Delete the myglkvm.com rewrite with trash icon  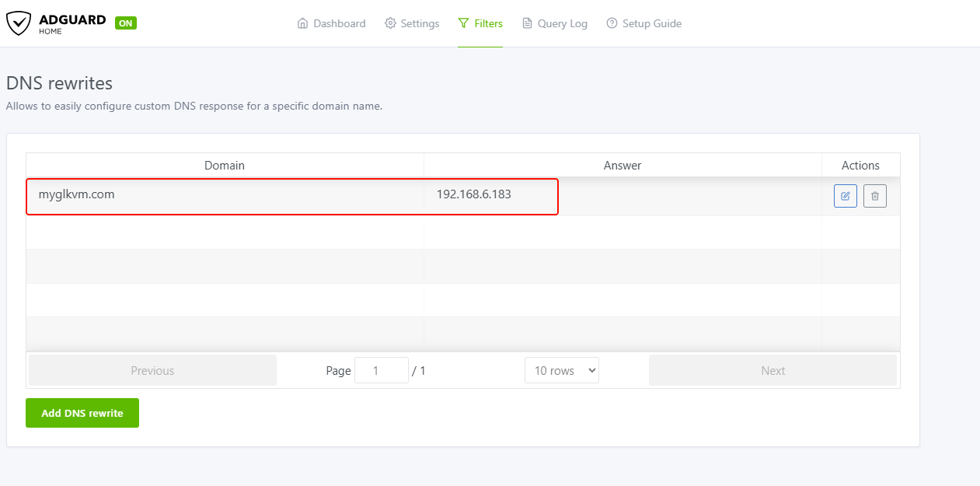pyautogui.click(x=875, y=196)
